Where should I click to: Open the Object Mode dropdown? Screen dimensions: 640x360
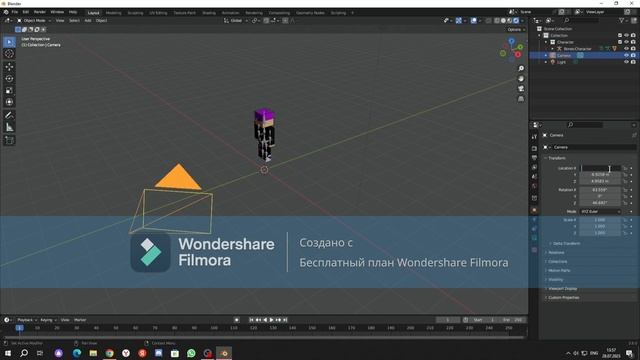pos(34,20)
